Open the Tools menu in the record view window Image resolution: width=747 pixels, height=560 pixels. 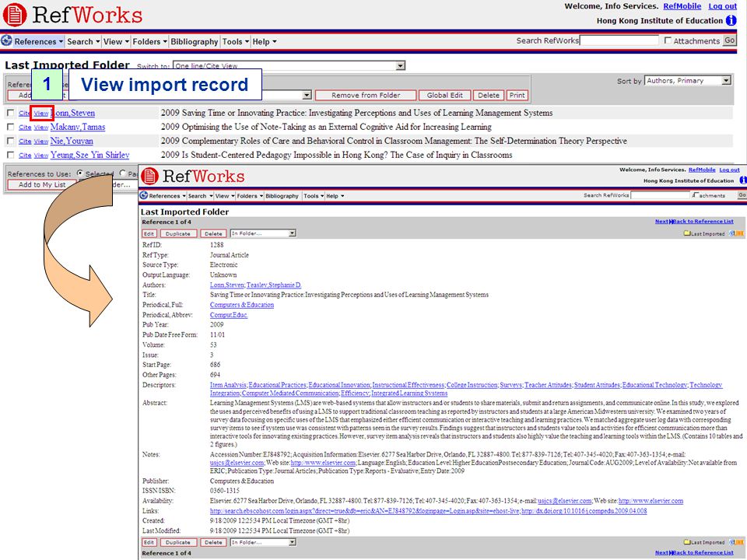(x=314, y=196)
